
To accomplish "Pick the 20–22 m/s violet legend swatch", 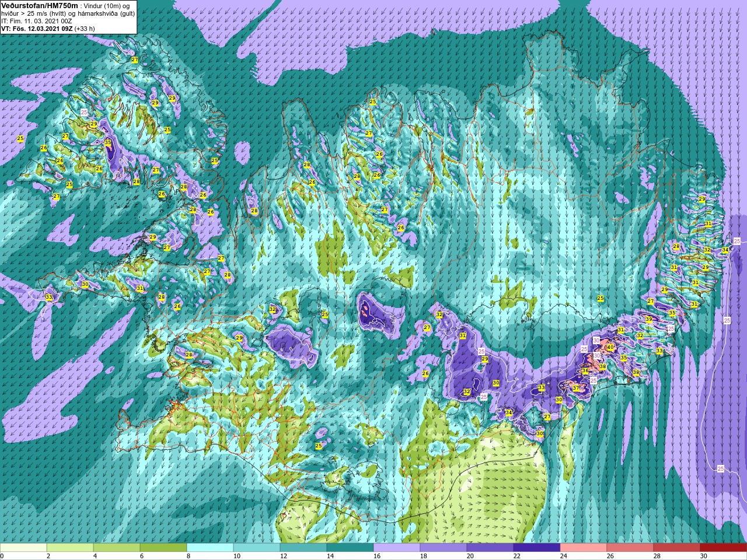I will pos(490,548).
